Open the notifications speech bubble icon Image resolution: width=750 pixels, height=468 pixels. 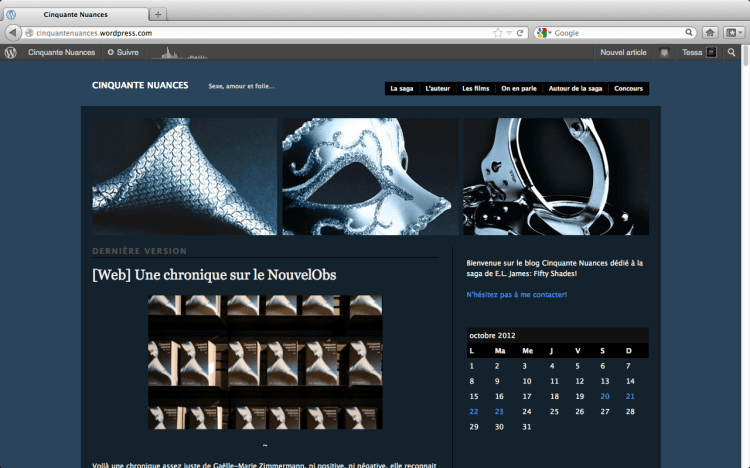664,53
